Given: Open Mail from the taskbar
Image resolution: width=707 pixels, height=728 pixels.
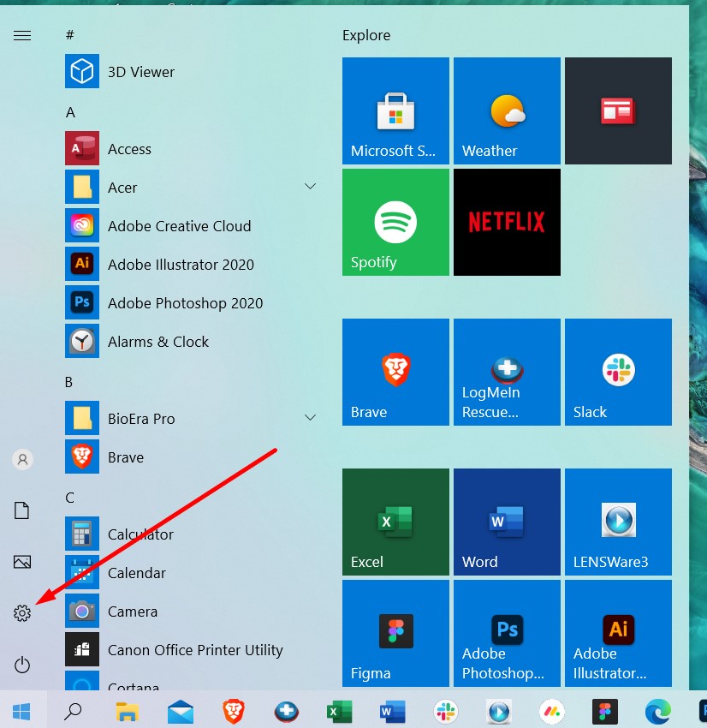Looking at the screenshot, I should (181, 711).
